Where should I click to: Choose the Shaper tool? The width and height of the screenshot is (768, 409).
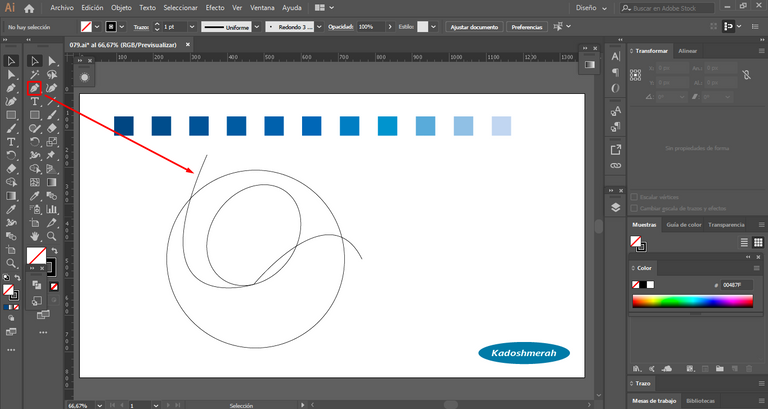tap(34, 128)
